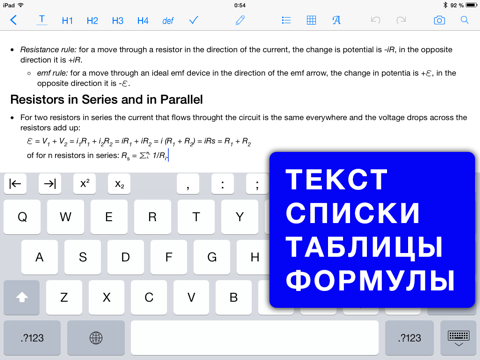480x360 pixels.
Task: Tap the Z key
Action: point(64,297)
